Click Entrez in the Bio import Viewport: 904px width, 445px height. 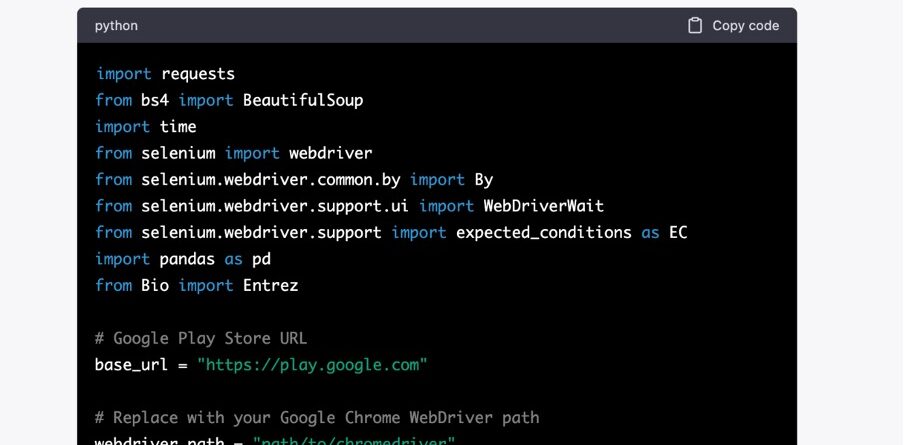pyautogui.click(x=270, y=285)
